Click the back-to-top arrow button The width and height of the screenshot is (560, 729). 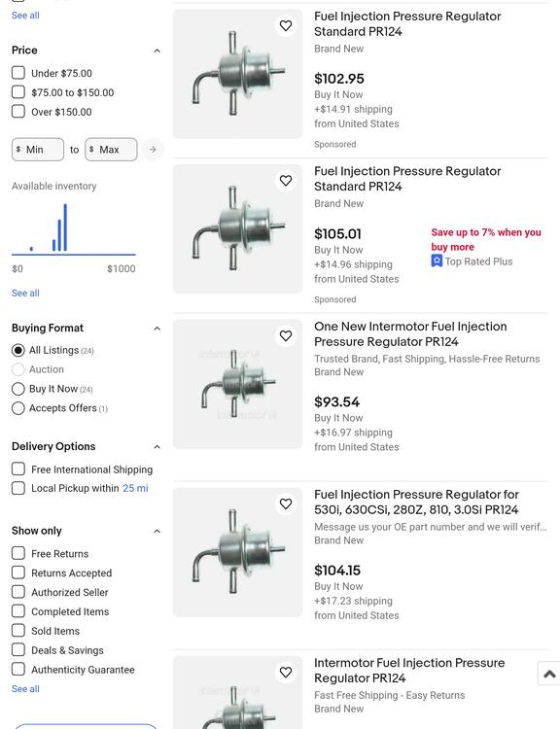click(x=549, y=674)
